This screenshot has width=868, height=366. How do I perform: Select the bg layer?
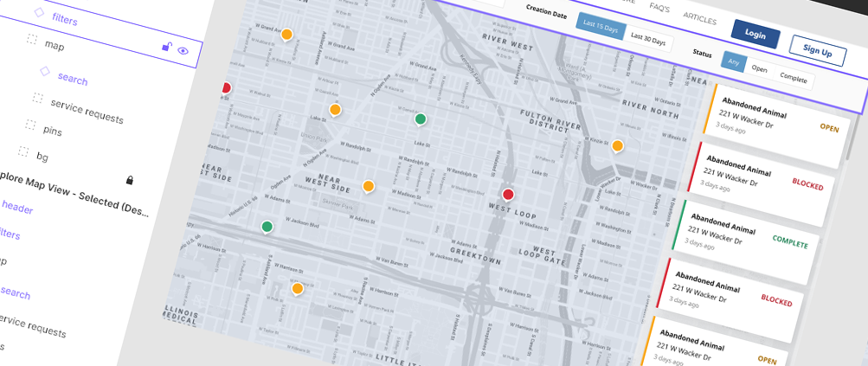42,156
